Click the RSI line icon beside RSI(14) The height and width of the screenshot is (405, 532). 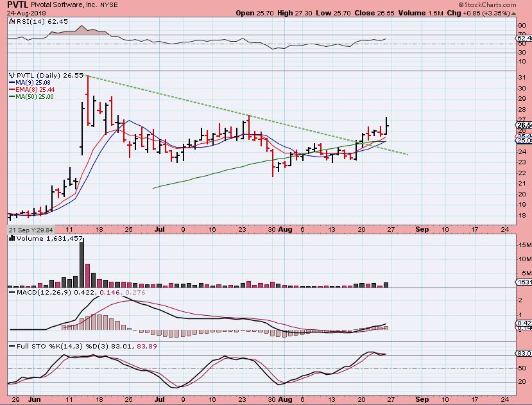(x=12, y=21)
